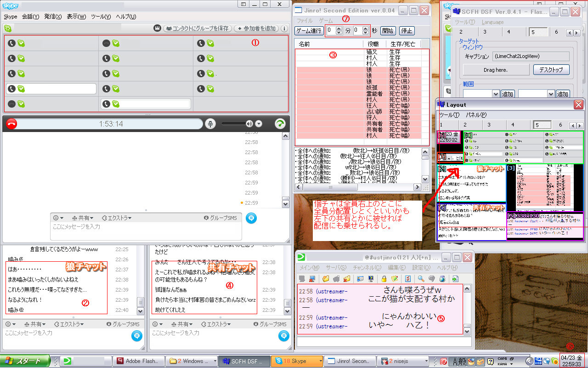Send message with the blue bubble in 狼チャット
This screenshot has width=588, height=368.
click(136, 336)
